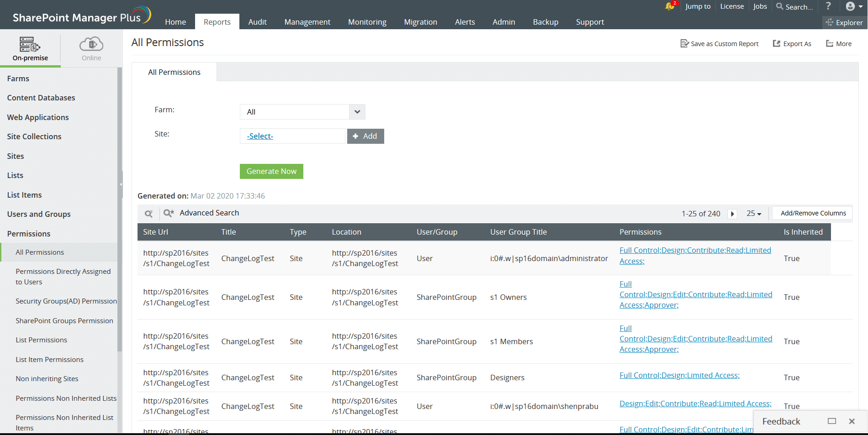
Task: Change page size with the 25 dropdown
Action: pos(754,213)
